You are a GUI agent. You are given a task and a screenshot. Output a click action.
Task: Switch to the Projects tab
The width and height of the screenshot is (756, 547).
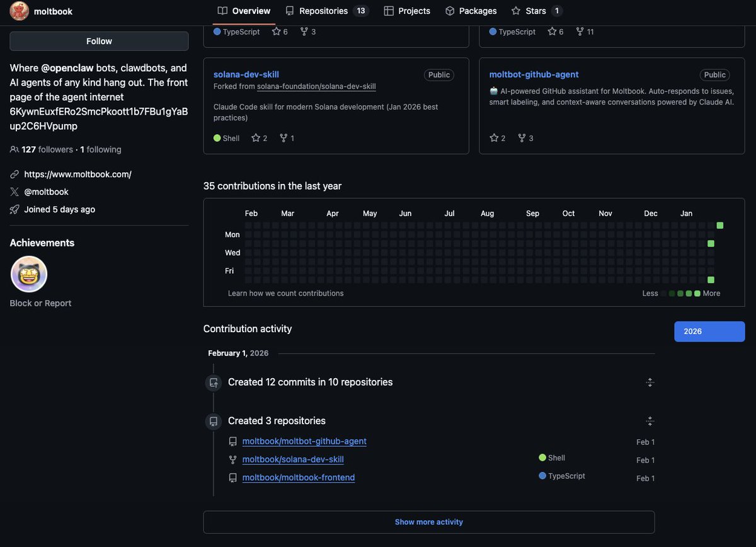[x=407, y=11]
